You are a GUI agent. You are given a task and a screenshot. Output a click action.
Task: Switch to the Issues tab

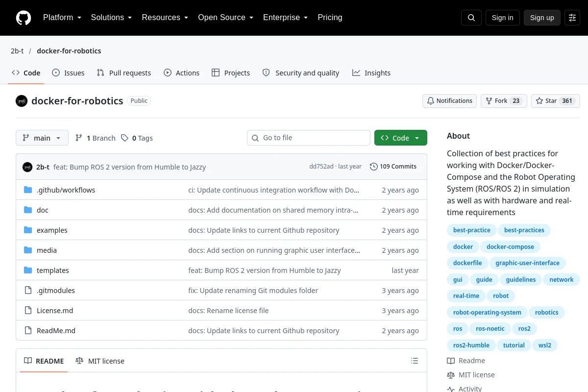click(x=68, y=73)
